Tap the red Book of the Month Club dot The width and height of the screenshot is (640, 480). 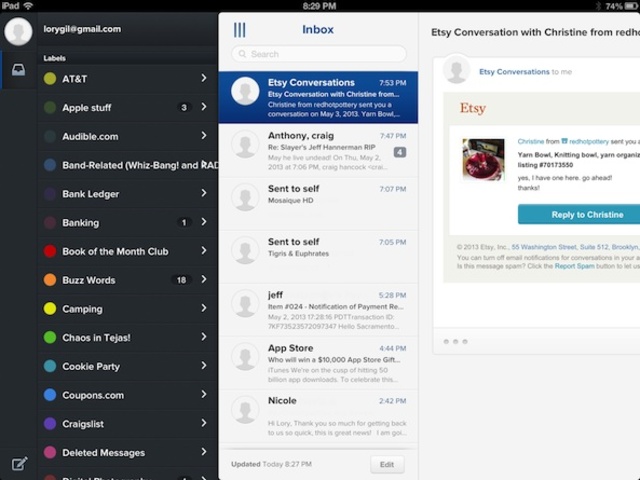tap(50, 251)
